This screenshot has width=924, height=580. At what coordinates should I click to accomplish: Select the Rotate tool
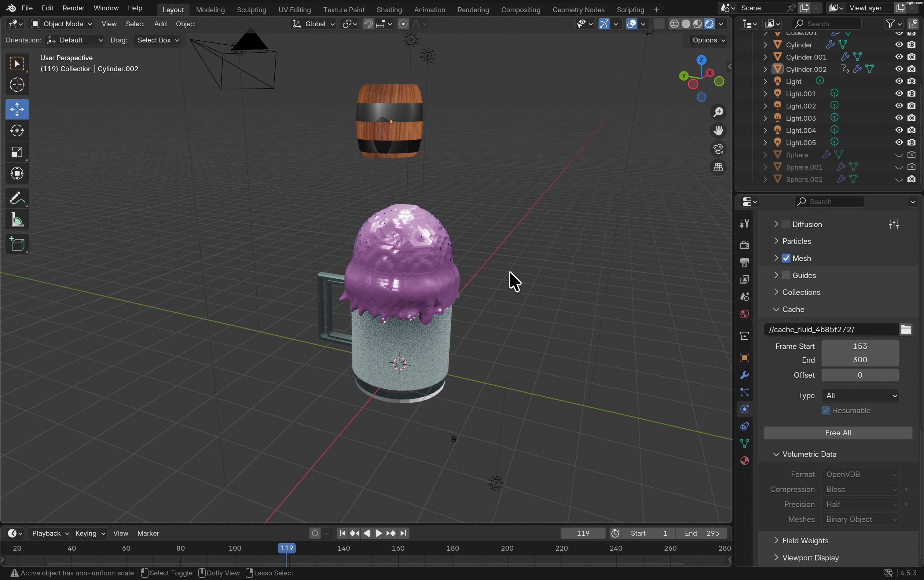[x=17, y=130]
